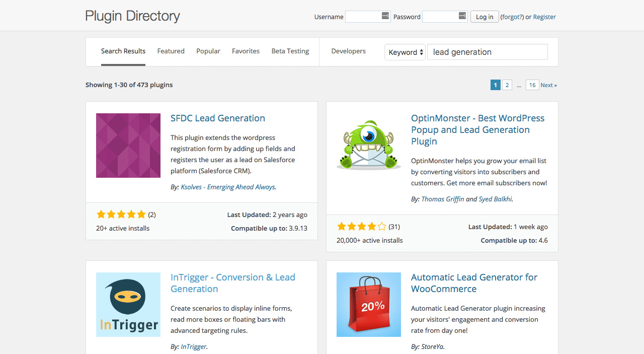Click the Register link
644x354 pixels.
click(x=544, y=17)
